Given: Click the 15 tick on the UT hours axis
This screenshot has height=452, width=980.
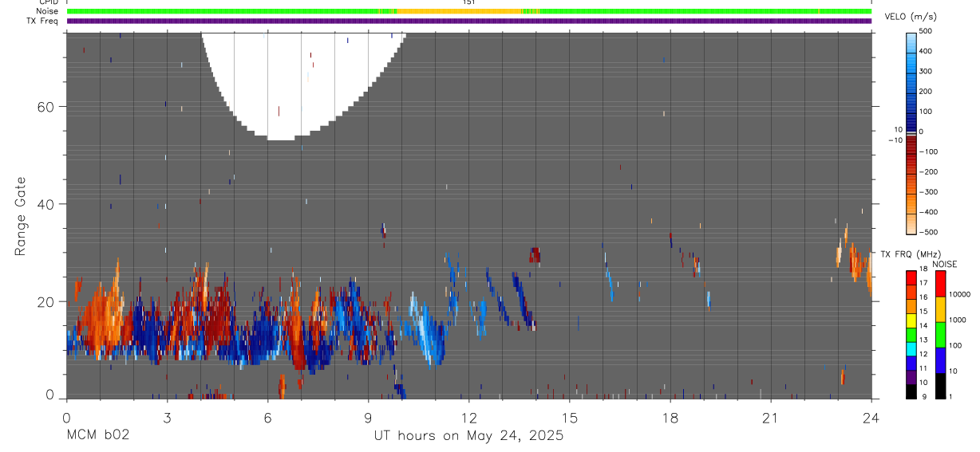Looking at the screenshot, I should point(570,418).
